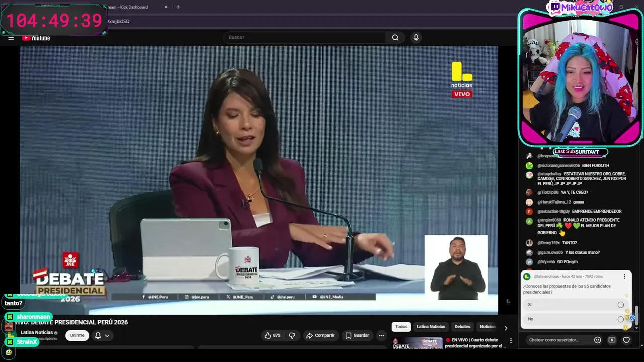Image resolution: width=644 pixels, height=362 pixels.
Task: Click HarukiTajima_12 avatar in chat
Action: click(x=529, y=202)
